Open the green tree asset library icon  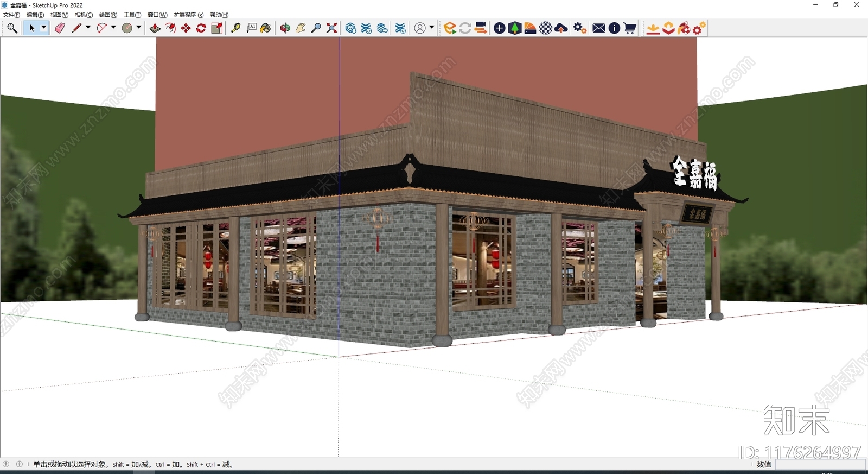(515, 28)
